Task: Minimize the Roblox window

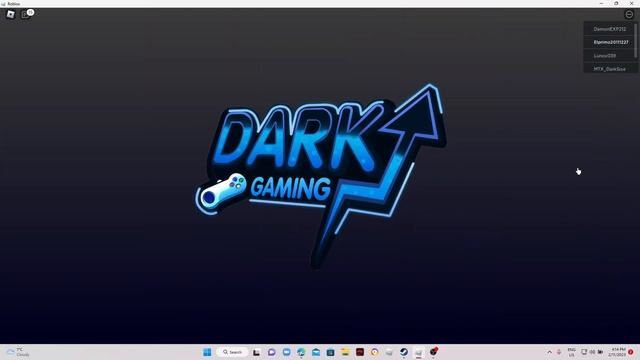Action: tap(601, 3)
